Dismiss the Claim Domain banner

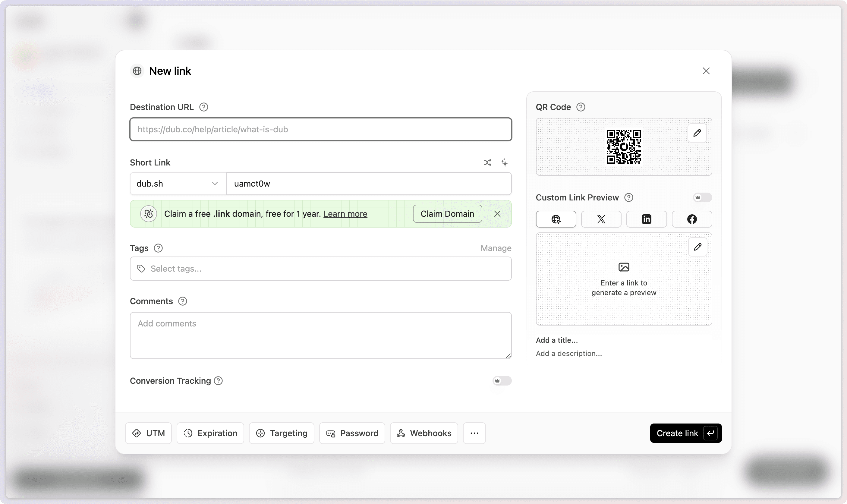click(497, 214)
